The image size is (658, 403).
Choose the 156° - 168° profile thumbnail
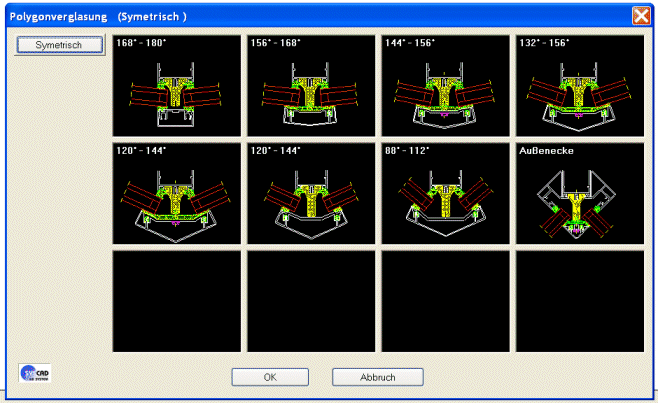pos(311,91)
